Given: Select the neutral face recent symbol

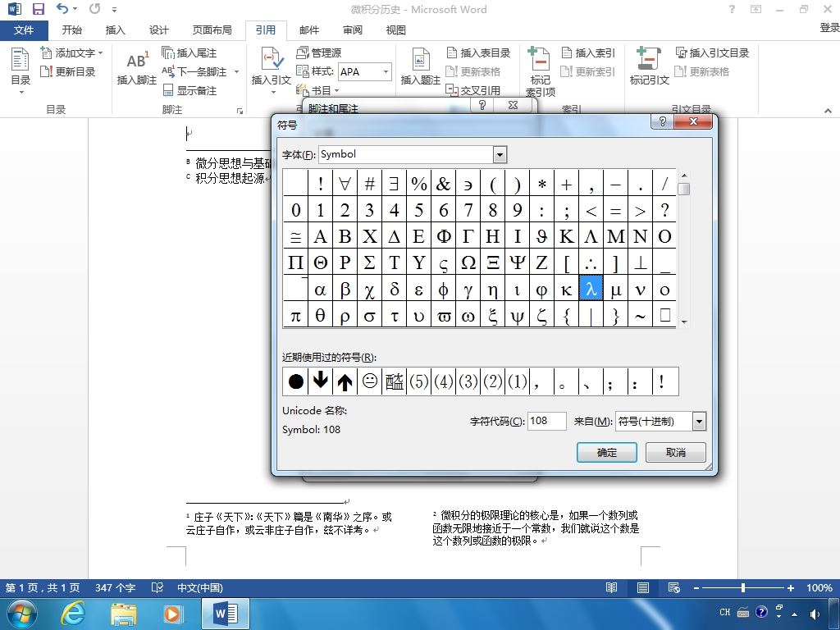Looking at the screenshot, I should tap(369, 381).
